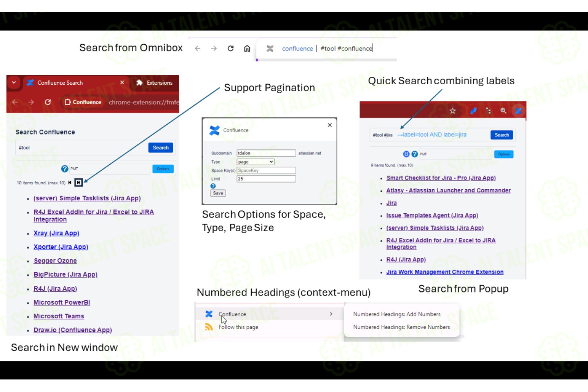Go back using omnibox back arrow
This screenshot has width=588, height=392.
tap(198, 49)
